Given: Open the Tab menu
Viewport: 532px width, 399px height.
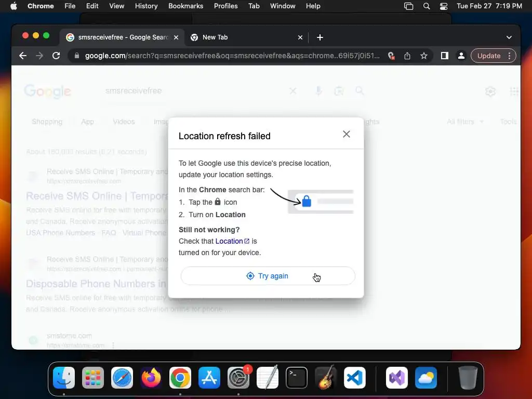Looking at the screenshot, I should point(254,6).
